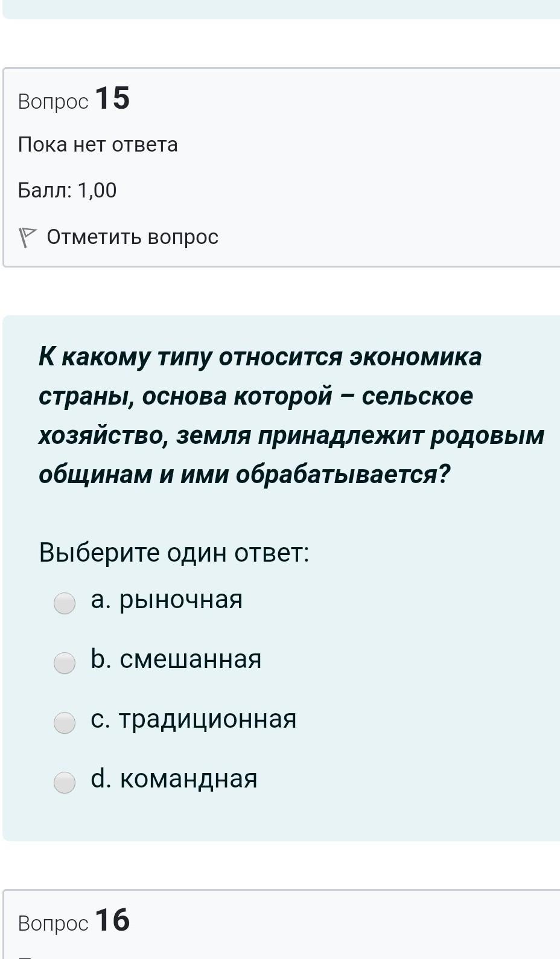This screenshot has width=560, height=959.
Task: Click the answer label командная
Action: (x=188, y=778)
